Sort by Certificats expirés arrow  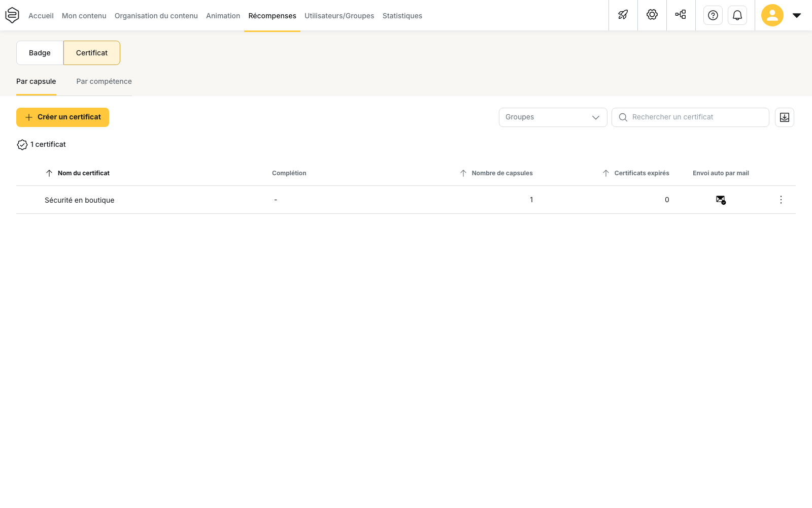(x=606, y=173)
